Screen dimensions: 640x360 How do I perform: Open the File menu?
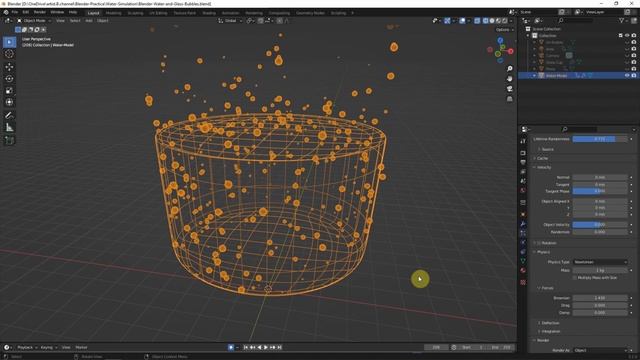point(15,12)
